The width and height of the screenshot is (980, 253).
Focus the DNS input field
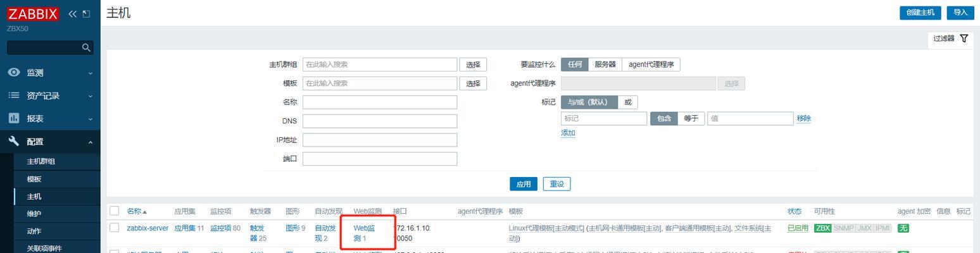pyautogui.click(x=380, y=121)
